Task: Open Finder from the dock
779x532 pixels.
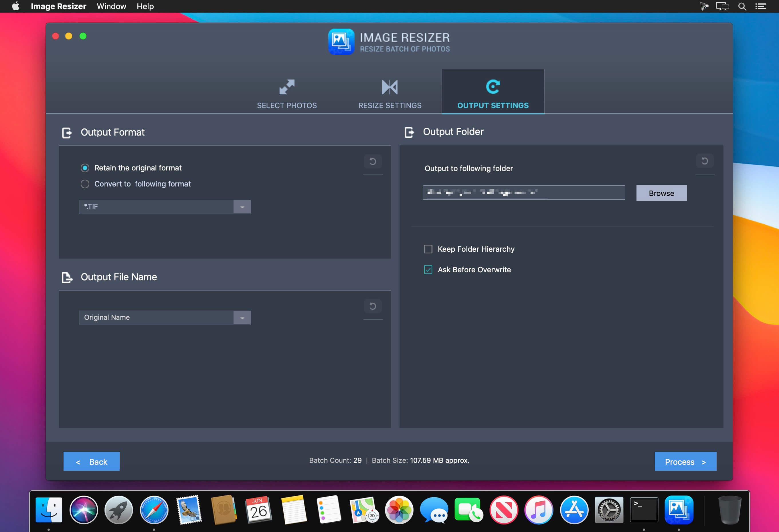Action: [49, 510]
